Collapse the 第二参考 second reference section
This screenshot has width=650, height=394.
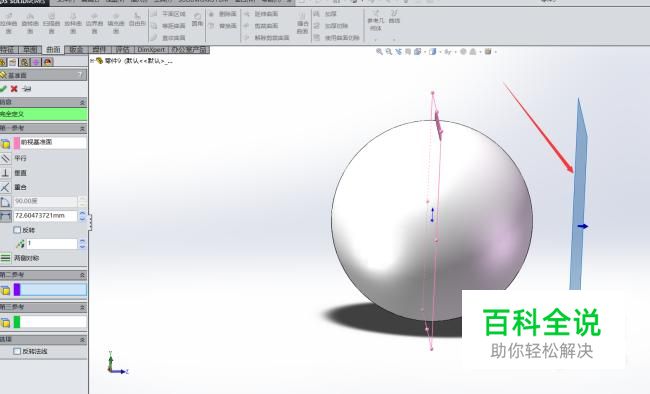(82, 275)
